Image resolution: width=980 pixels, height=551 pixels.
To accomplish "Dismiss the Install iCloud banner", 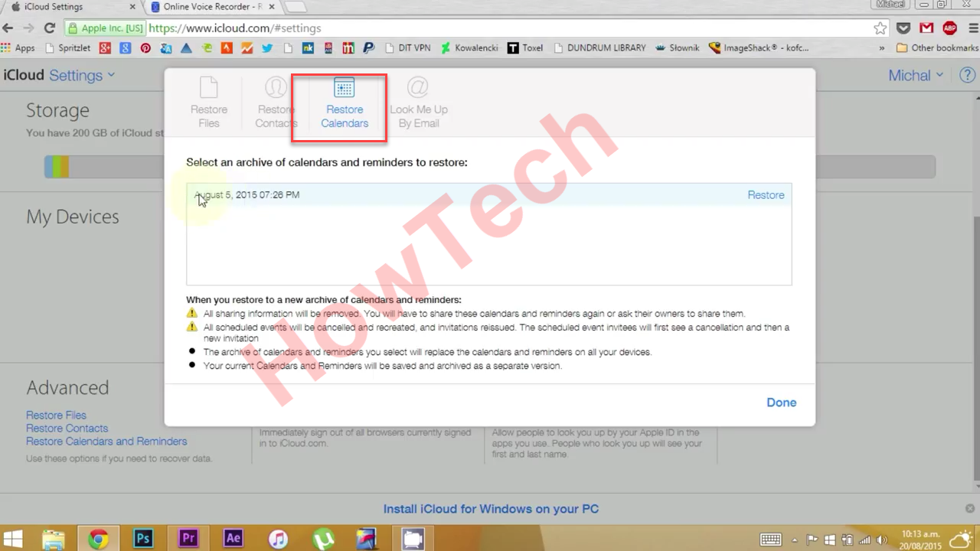I will 969,509.
